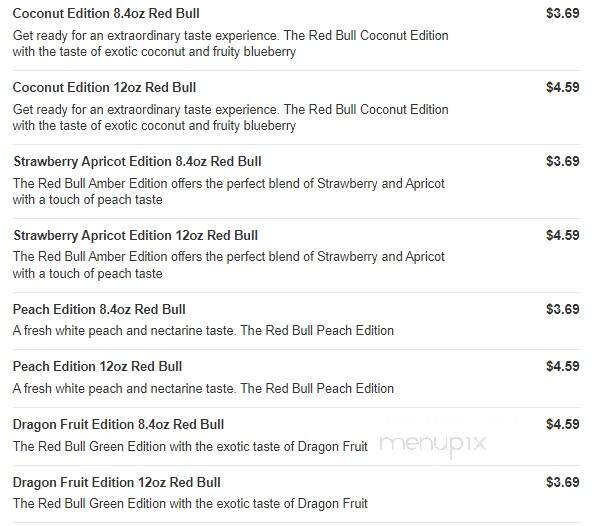
Task: Choose Strawberry Apricot Edition 8.4oz Red Bull
Action: (137, 162)
